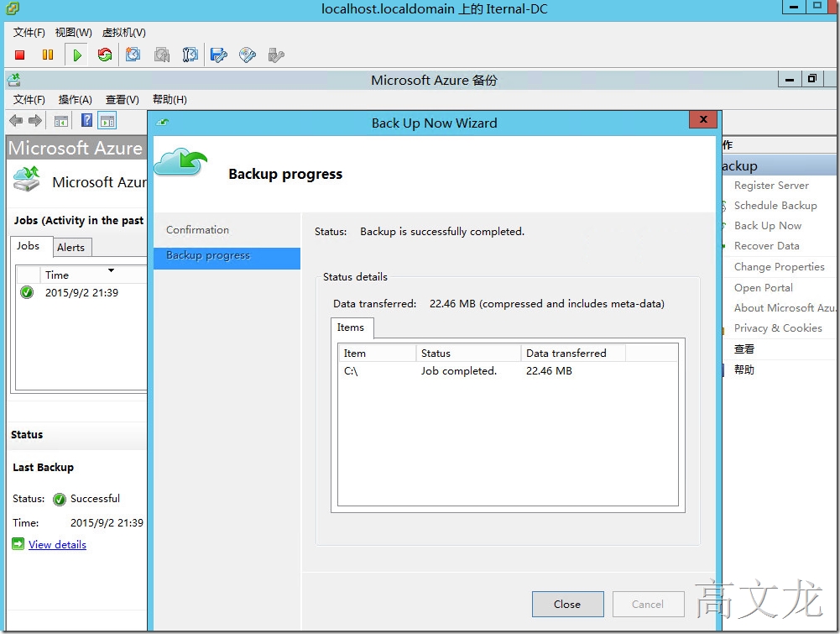Click the Time column sort arrow
Image resolution: width=840 pixels, height=634 pixels.
pyautogui.click(x=111, y=270)
